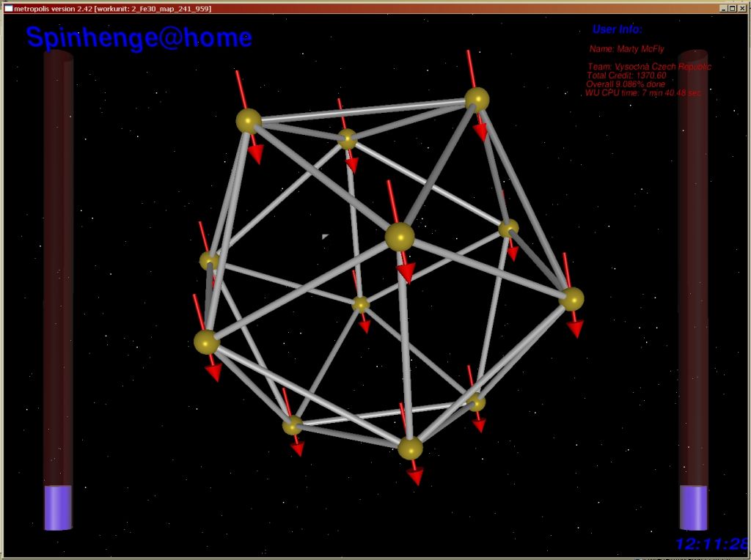Image resolution: width=751 pixels, height=560 pixels.
Task: Click the top-left gold atom sphere
Action: coord(249,121)
